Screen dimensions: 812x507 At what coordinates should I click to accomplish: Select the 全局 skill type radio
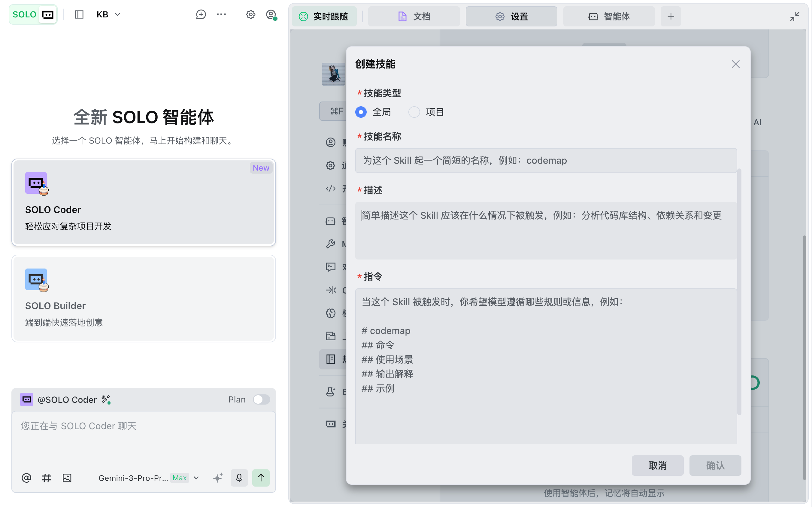tap(361, 112)
